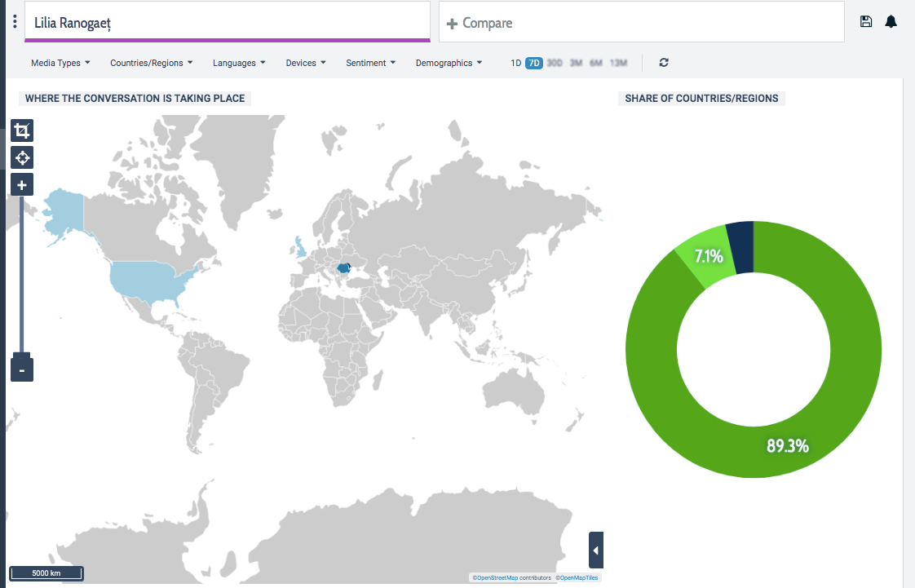Choose the 13M time range

coord(618,63)
